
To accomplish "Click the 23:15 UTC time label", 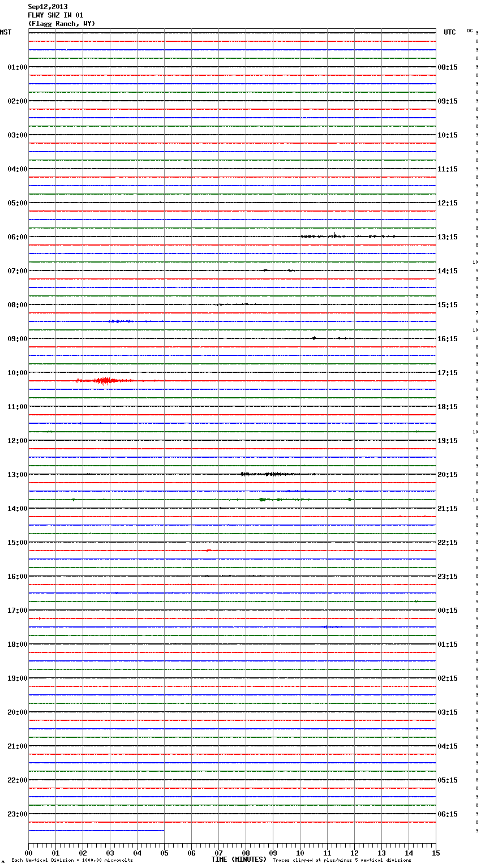I will [448, 577].
